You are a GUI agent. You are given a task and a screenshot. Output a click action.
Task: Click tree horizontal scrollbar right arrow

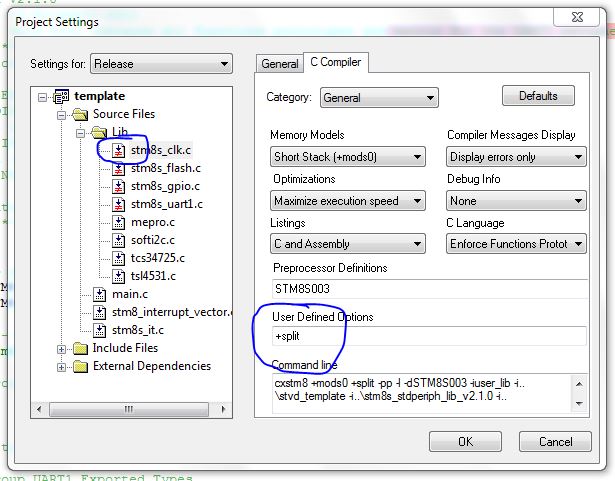pos(223,409)
